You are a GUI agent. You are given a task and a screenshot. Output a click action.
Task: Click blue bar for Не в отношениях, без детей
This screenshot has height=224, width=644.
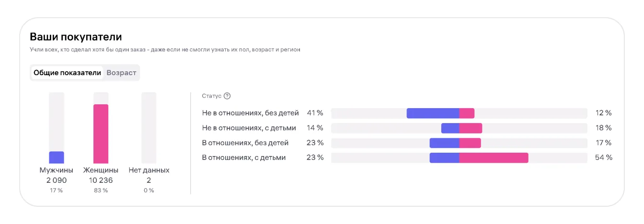[x=433, y=113]
